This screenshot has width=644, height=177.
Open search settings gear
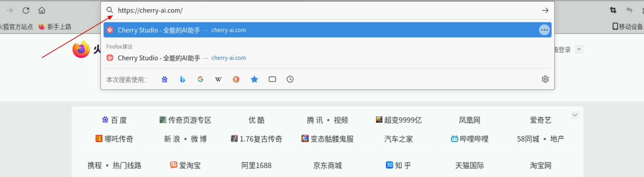[545, 79]
